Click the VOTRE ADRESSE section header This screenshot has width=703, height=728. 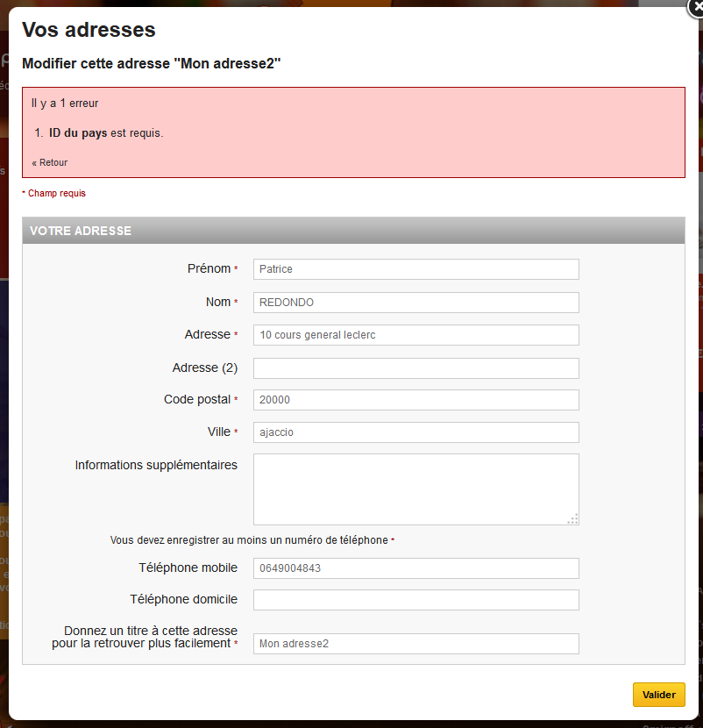pyautogui.click(x=81, y=231)
